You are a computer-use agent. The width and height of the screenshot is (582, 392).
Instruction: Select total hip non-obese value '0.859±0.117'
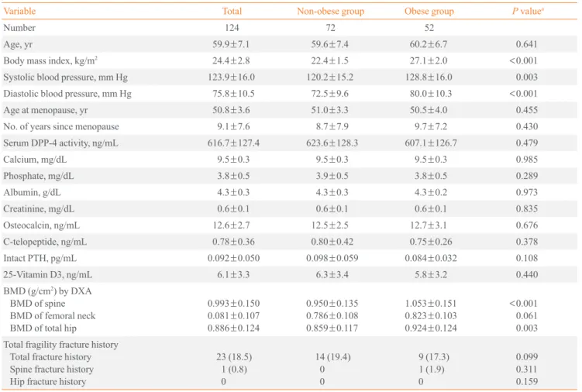click(332, 328)
